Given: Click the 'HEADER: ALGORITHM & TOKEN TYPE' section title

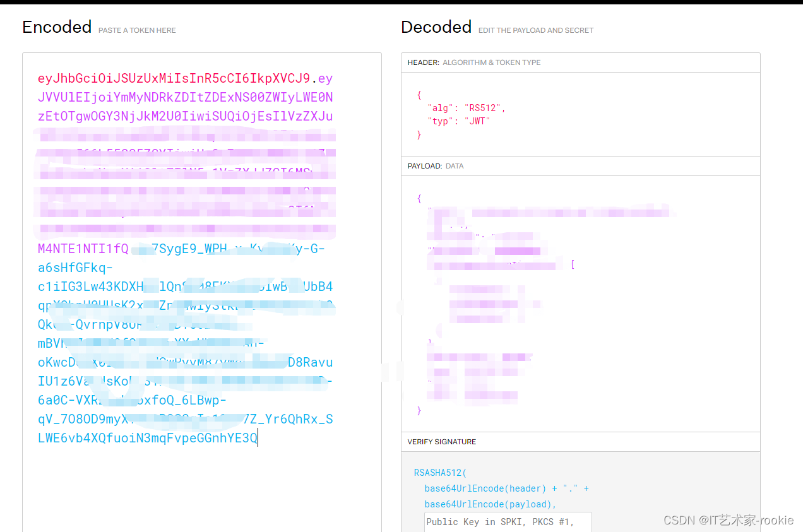Looking at the screenshot, I should (474, 62).
